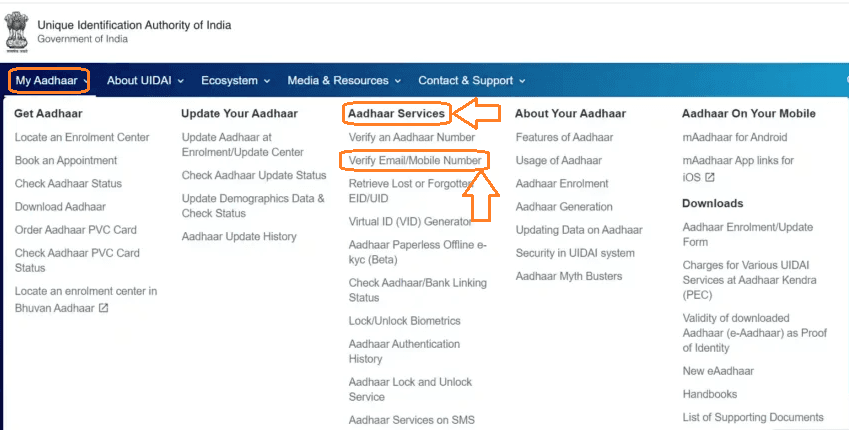Open mAadhaar App links for iOS
This screenshot has width=849, height=430.
738,168
